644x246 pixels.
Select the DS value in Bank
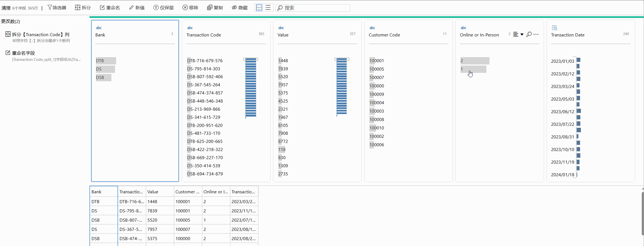105,69
